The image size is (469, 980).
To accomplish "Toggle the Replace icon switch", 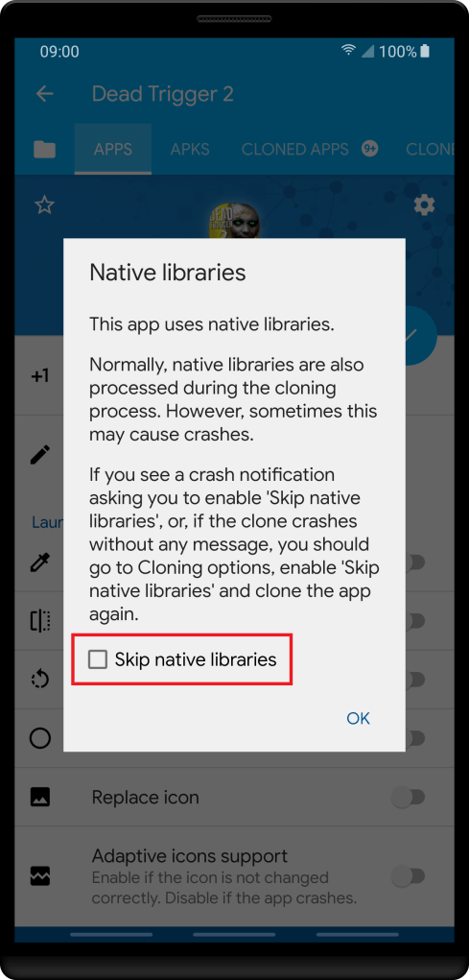I will tap(409, 797).
